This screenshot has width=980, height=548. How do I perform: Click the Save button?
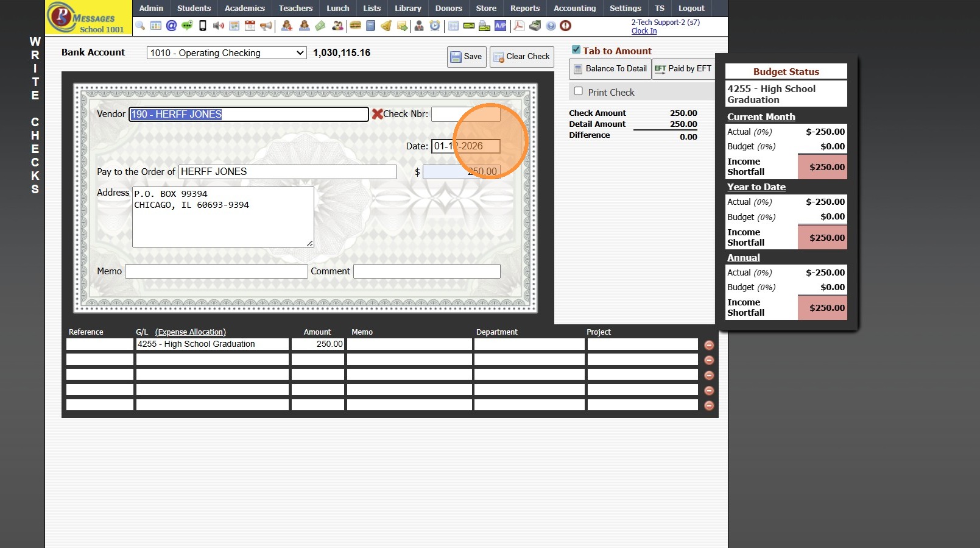pyautogui.click(x=467, y=57)
